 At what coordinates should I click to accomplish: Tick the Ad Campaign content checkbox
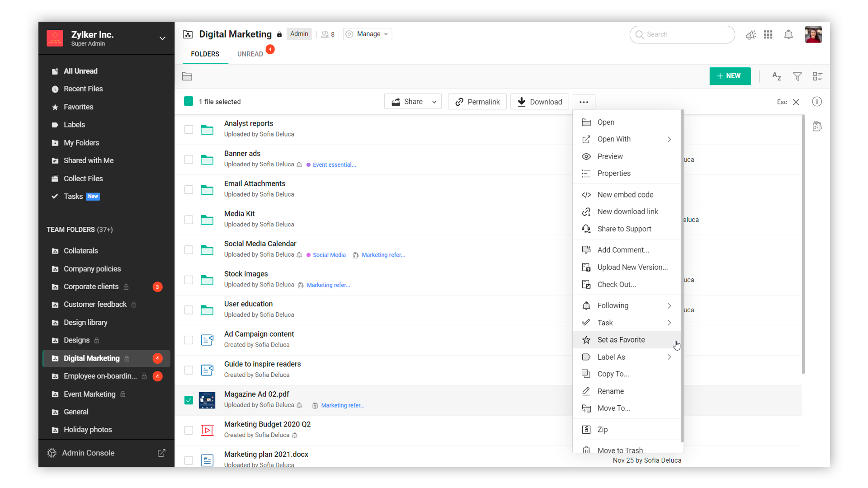189,340
